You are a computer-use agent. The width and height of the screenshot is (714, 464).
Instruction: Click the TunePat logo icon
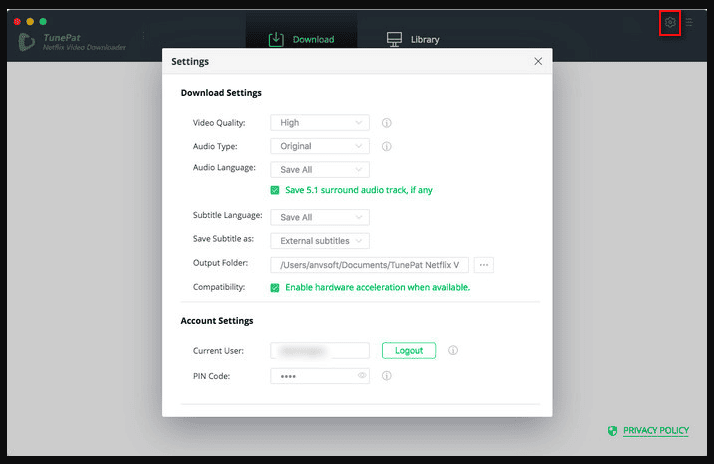point(26,42)
